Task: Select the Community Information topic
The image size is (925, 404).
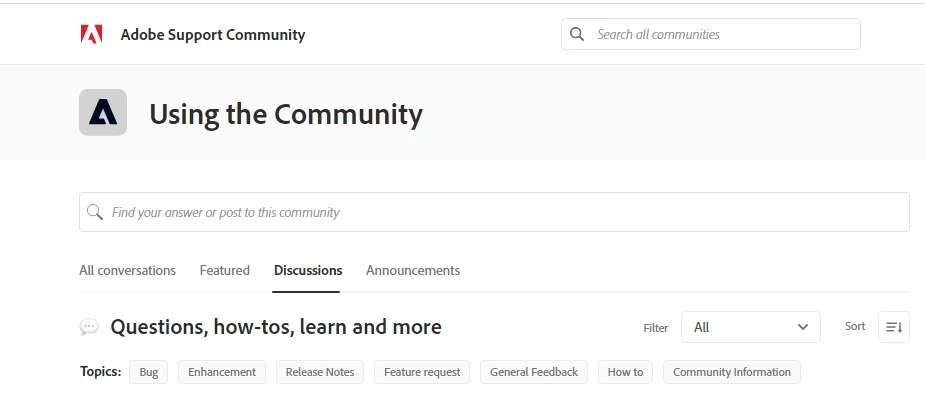Action: click(x=732, y=372)
